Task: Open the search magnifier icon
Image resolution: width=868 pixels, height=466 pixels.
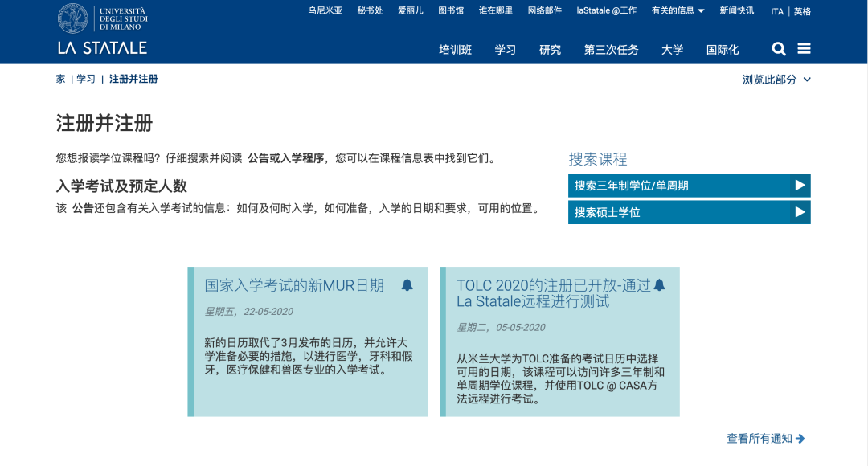Action: click(x=779, y=49)
